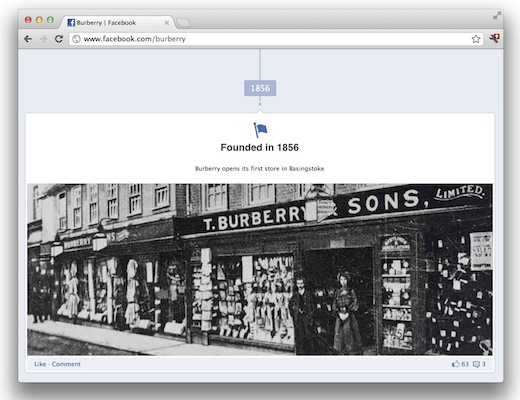Open the comments bubble icon showing 3
This screenshot has width=520, height=400.
click(476, 364)
